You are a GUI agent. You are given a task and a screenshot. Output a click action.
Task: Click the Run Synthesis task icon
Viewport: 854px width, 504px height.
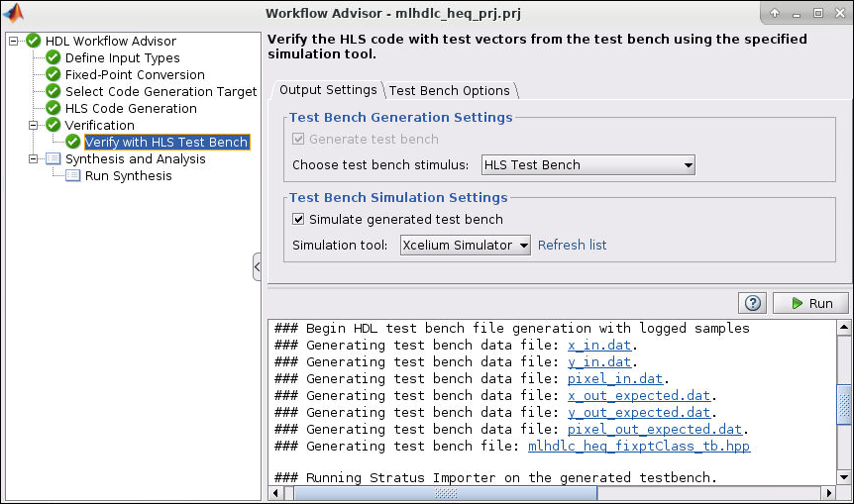point(73,176)
